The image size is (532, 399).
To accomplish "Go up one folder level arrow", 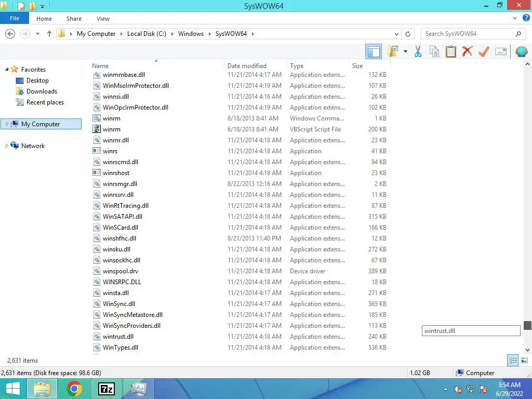I will (49, 34).
